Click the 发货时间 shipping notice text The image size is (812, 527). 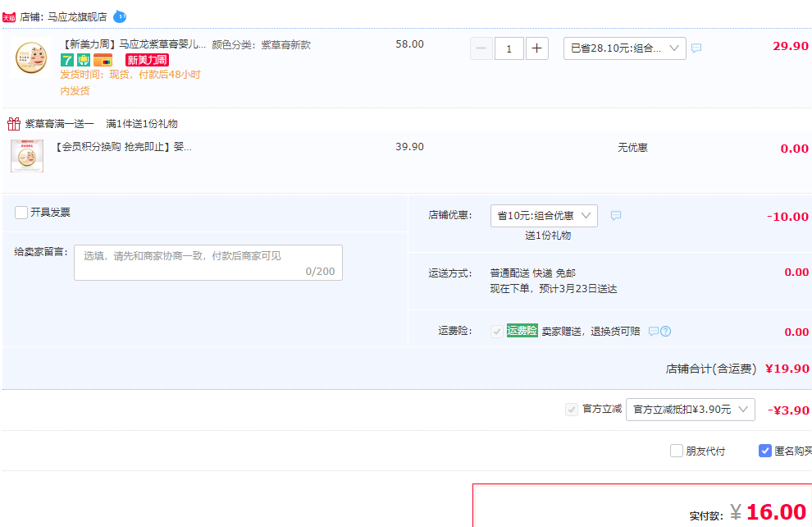[x=130, y=83]
